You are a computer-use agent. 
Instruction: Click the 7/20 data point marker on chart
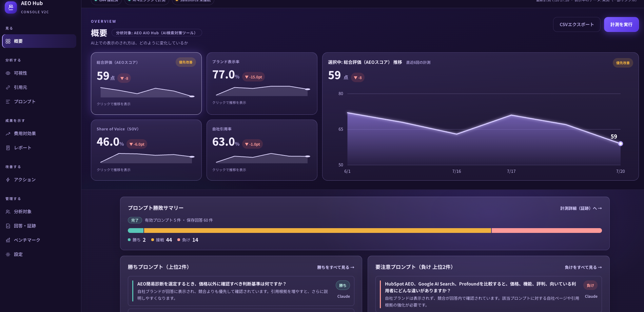click(620, 144)
